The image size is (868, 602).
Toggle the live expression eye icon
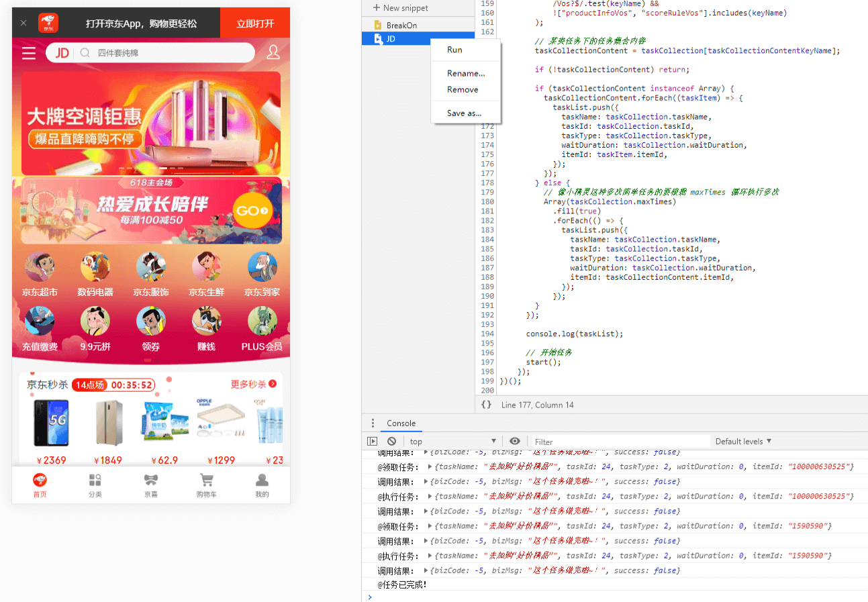(515, 441)
